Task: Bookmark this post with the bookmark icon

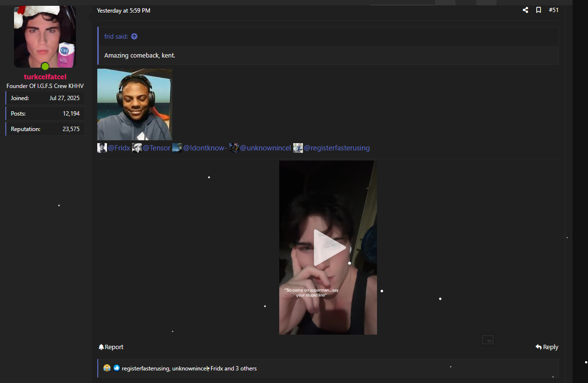Action: click(x=538, y=10)
